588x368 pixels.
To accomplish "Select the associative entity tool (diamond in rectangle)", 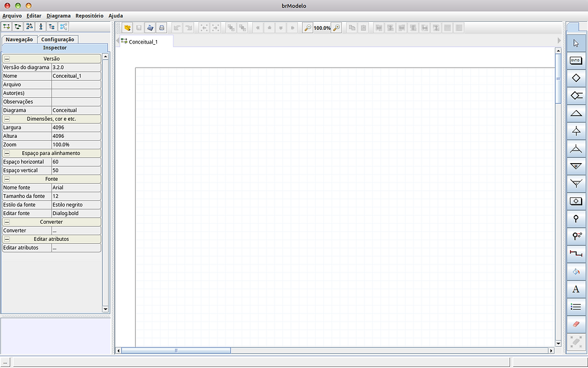I will tap(576, 201).
